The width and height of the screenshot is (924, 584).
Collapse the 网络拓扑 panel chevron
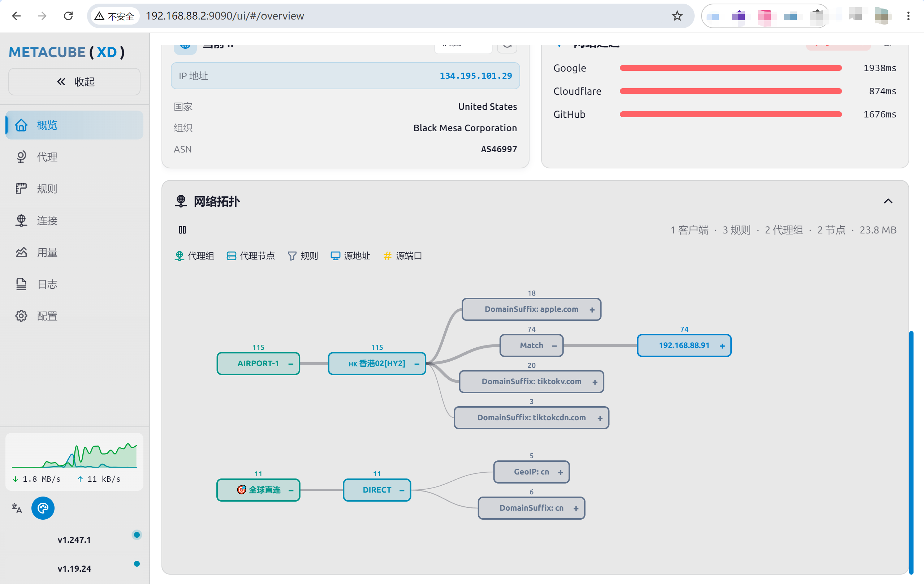tap(888, 201)
